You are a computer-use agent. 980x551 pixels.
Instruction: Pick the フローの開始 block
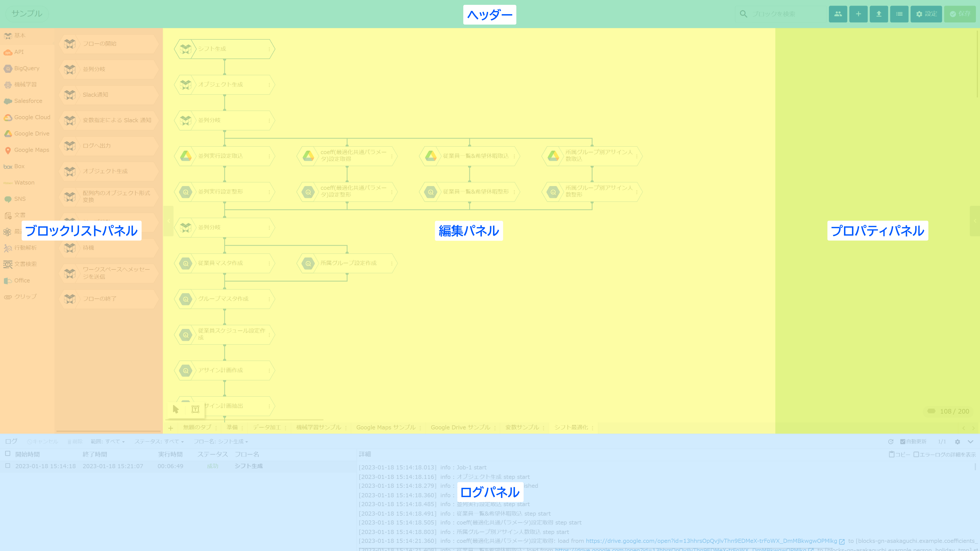[109, 44]
